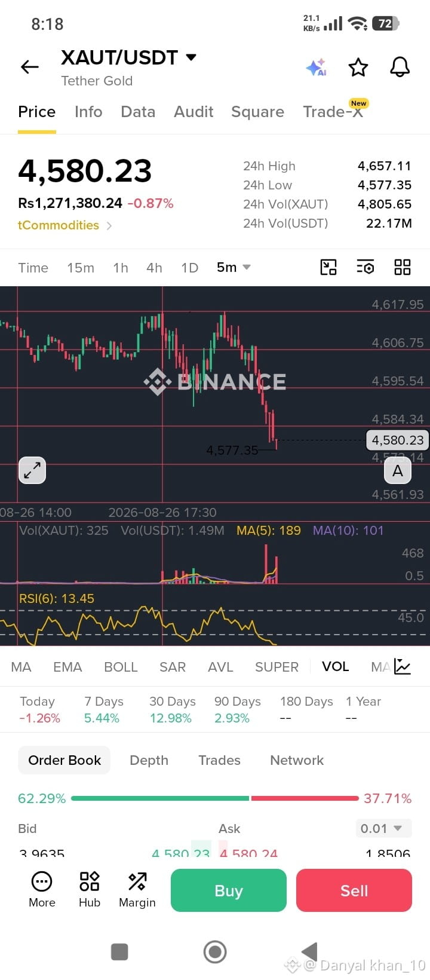Image resolution: width=430 pixels, height=980 pixels.
Task: Tap the Rs1,271,380.24 converted price
Action: (70, 203)
